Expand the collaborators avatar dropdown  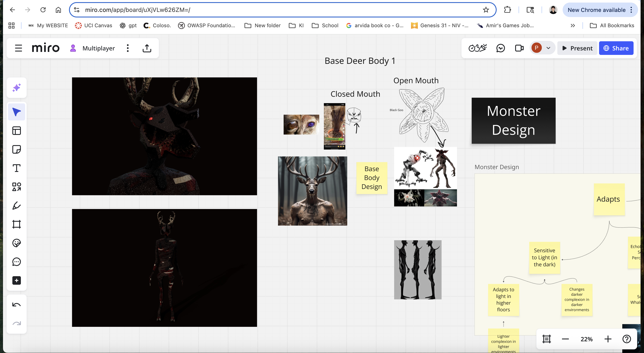click(x=548, y=48)
